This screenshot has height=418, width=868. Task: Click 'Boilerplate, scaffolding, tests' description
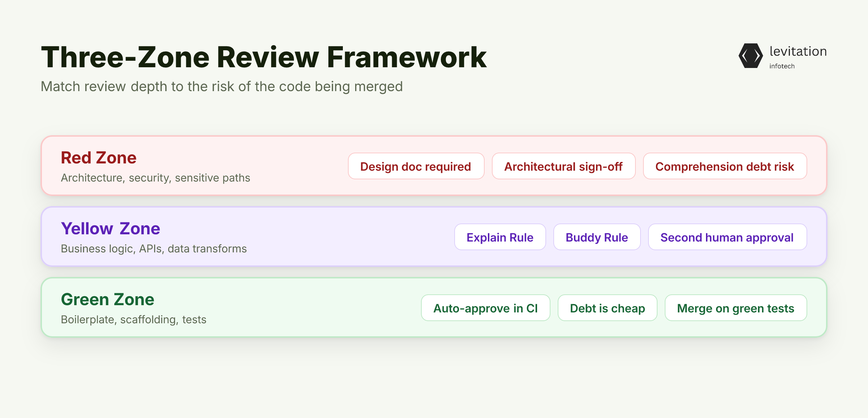pyautogui.click(x=133, y=320)
